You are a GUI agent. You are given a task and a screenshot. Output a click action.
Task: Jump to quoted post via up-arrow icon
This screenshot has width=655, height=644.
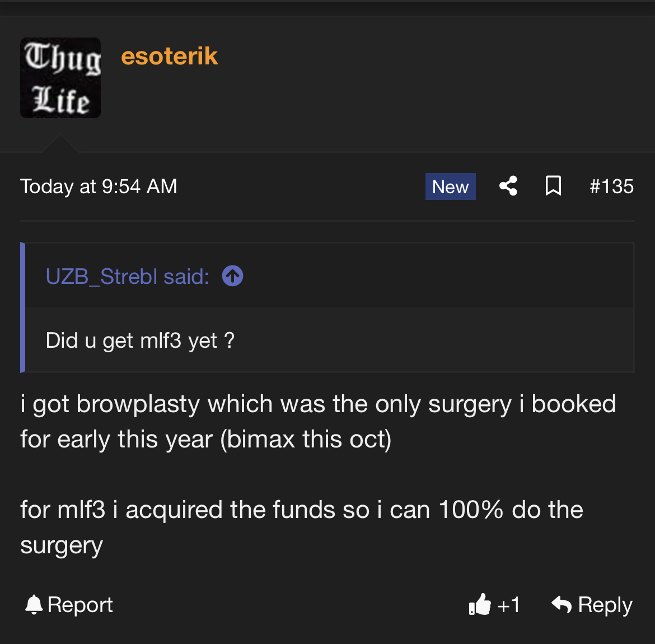tap(233, 276)
